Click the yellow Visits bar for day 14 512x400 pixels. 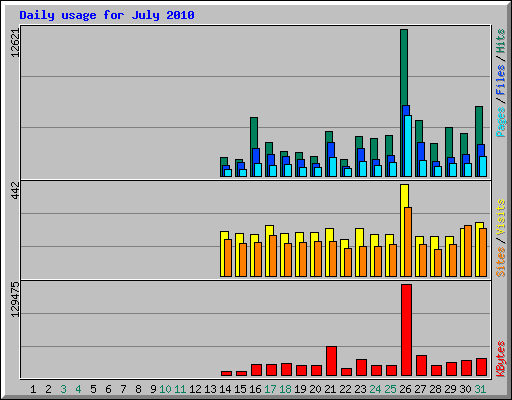pyautogui.click(x=223, y=254)
